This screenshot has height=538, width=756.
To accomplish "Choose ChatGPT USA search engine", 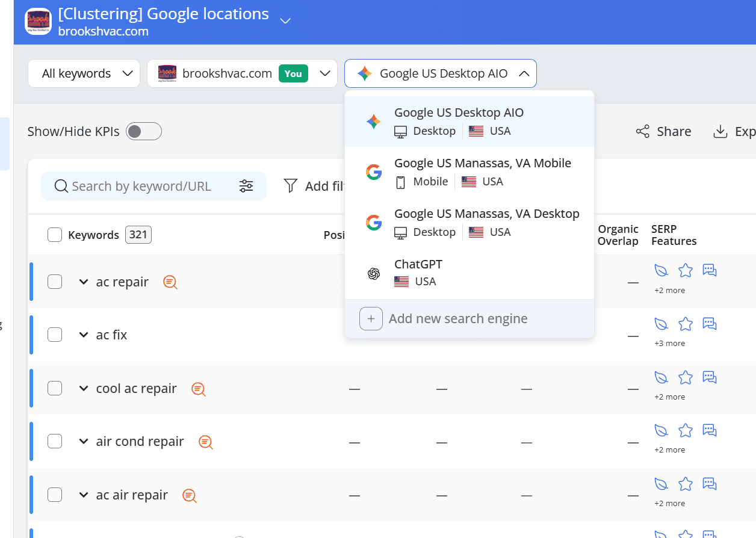I will 469,273.
